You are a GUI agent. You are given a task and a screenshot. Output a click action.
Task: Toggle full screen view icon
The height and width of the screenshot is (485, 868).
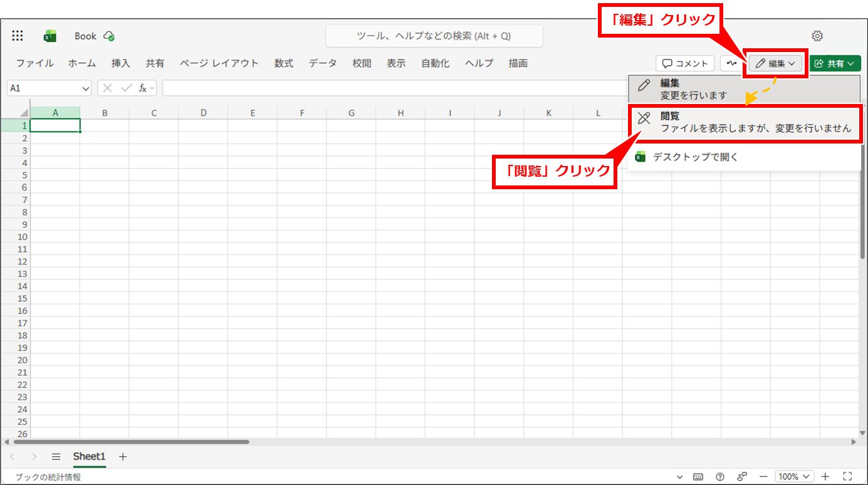(847, 477)
